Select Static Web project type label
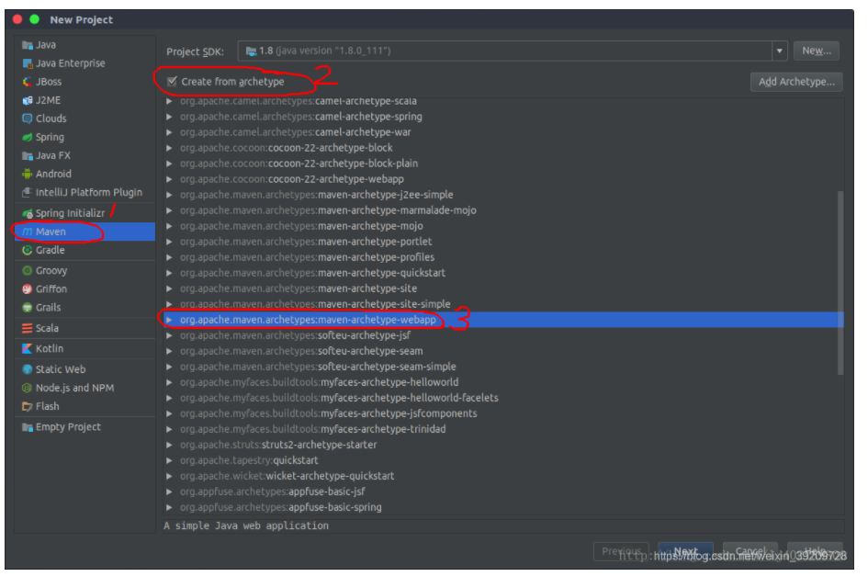This screenshot has height=588, width=868. tap(61, 370)
